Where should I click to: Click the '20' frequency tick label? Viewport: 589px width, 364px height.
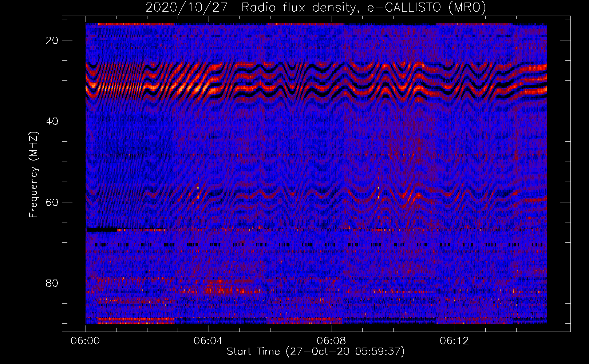[52, 40]
